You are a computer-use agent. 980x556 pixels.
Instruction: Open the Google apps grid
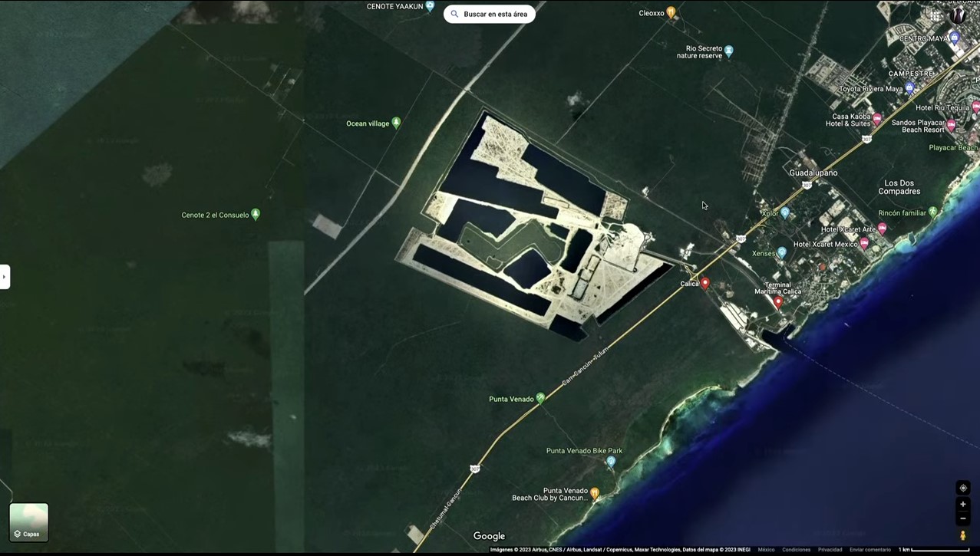(x=935, y=15)
